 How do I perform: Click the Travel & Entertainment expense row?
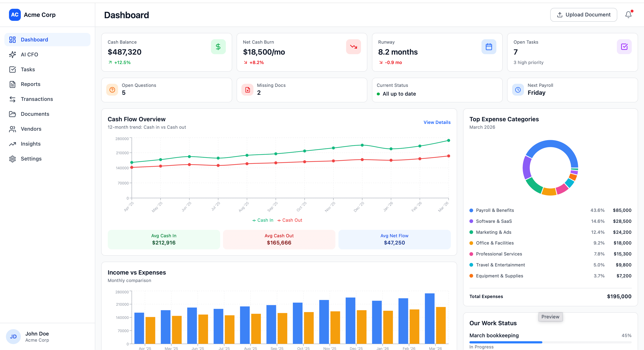pos(550,265)
